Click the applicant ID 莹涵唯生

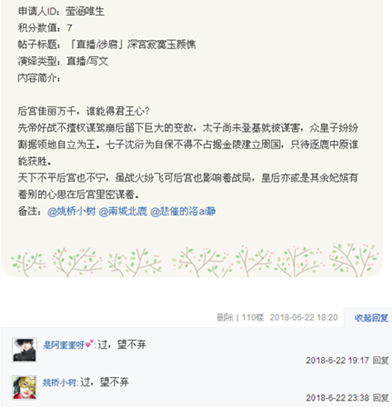tap(85, 12)
